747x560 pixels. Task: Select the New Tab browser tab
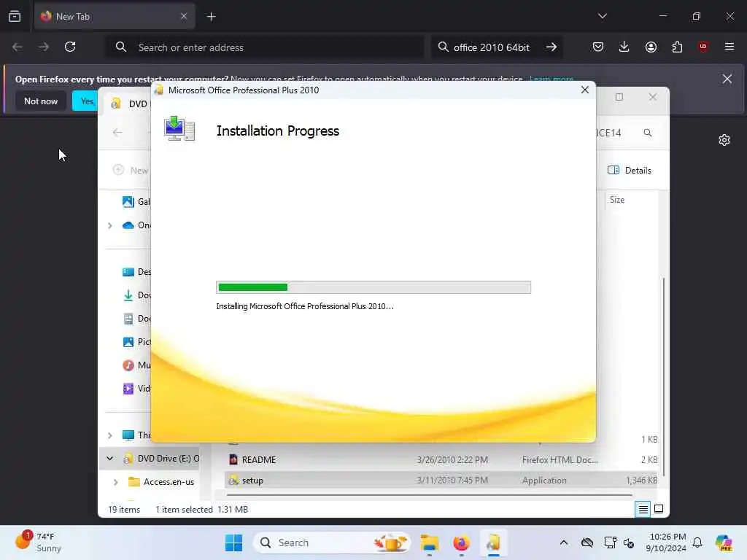115,16
